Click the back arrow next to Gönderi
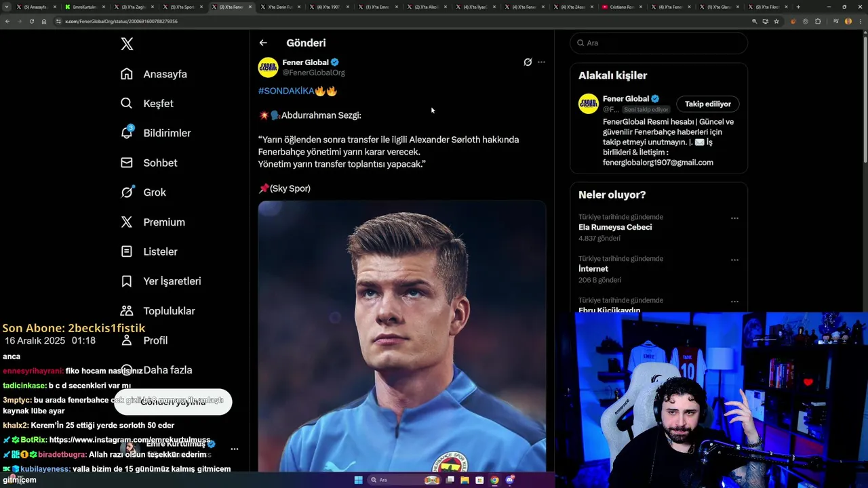 pyautogui.click(x=263, y=43)
